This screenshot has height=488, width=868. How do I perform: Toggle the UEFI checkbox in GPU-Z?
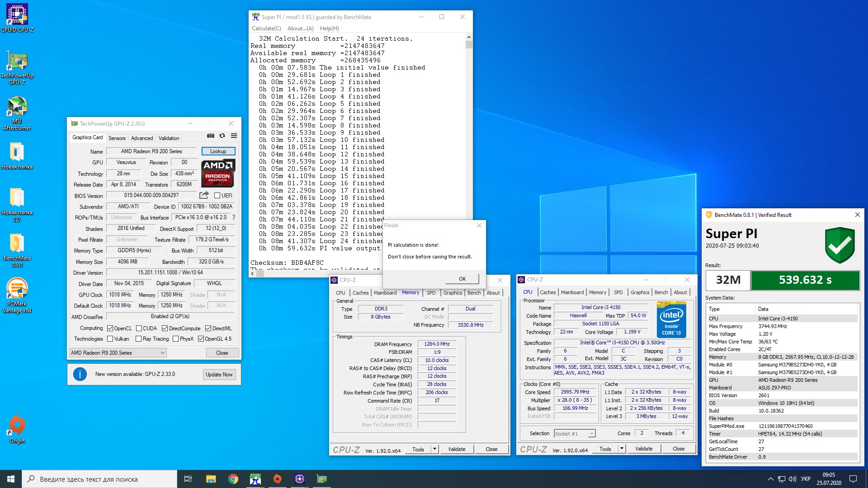tap(217, 196)
